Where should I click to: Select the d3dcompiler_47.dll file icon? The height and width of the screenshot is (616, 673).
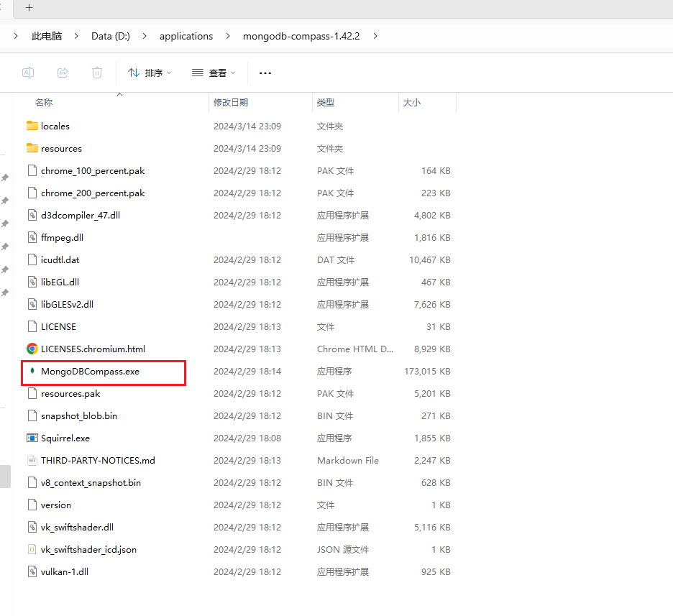pyautogui.click(x=32, y=215)
